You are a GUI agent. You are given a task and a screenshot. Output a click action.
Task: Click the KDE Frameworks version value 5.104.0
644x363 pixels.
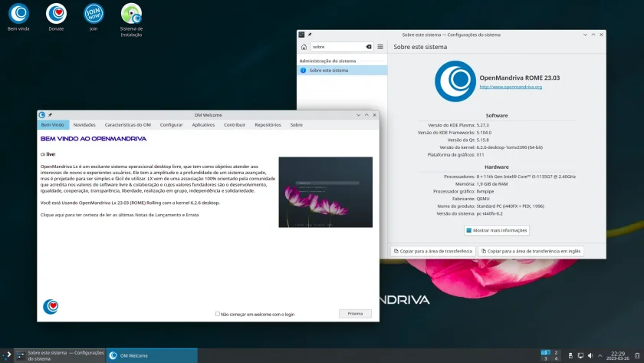pyautogui.click(x=484, y=132)
